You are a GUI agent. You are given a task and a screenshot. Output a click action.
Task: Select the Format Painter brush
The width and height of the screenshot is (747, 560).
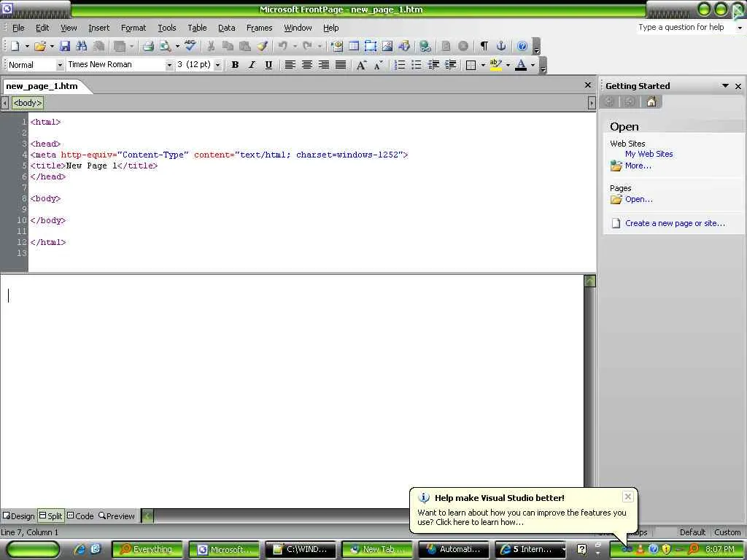(262, 46)
